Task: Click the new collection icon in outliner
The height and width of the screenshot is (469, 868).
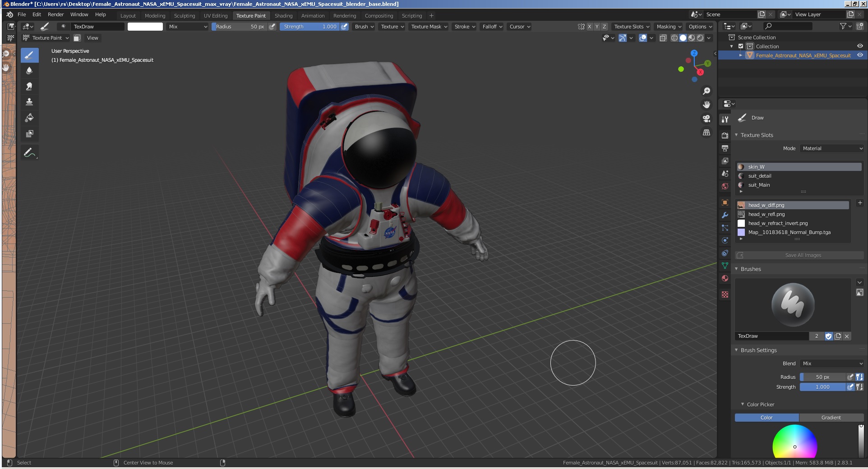Action: tap(860, 27)
